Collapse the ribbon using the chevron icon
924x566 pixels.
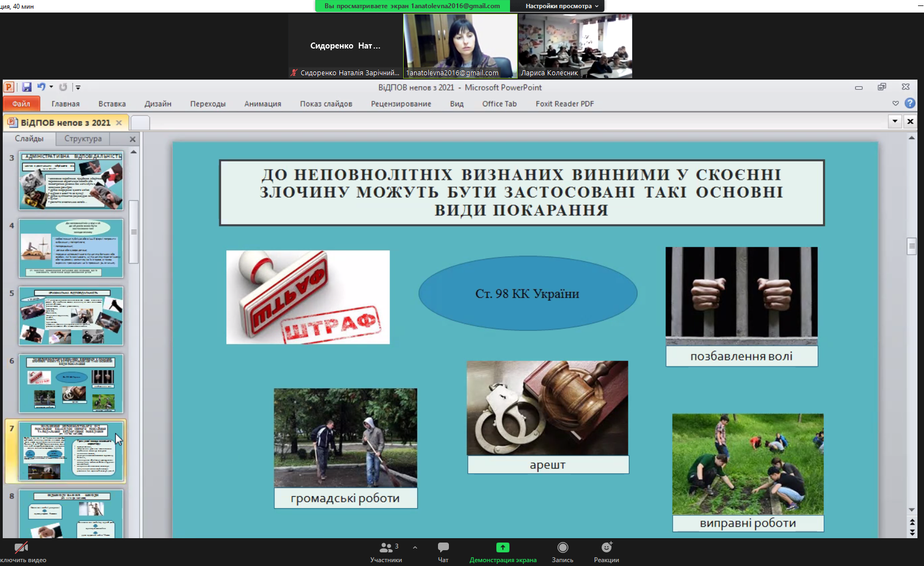pyautogui.click(x=895, y=103)
